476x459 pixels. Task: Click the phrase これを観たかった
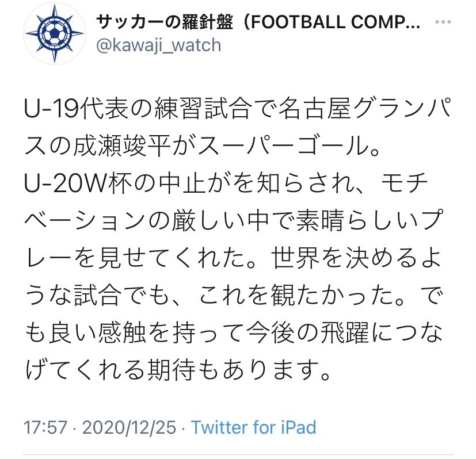click(297, 296)
